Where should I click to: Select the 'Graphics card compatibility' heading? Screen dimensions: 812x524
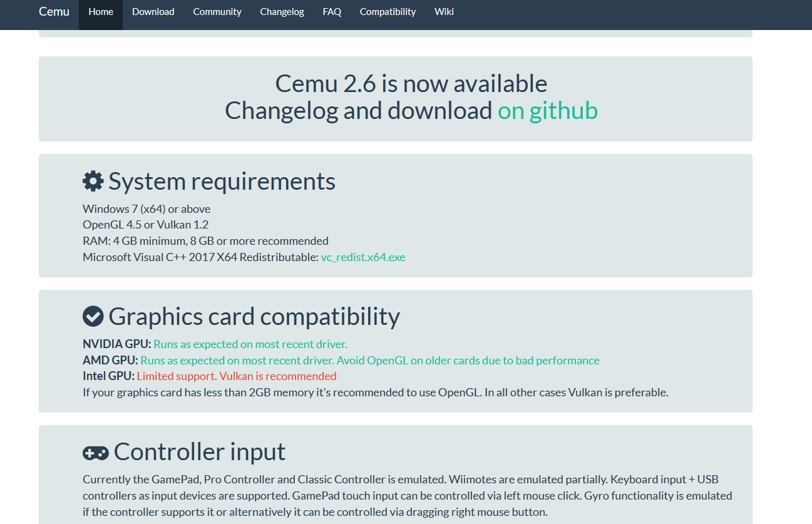254,317
